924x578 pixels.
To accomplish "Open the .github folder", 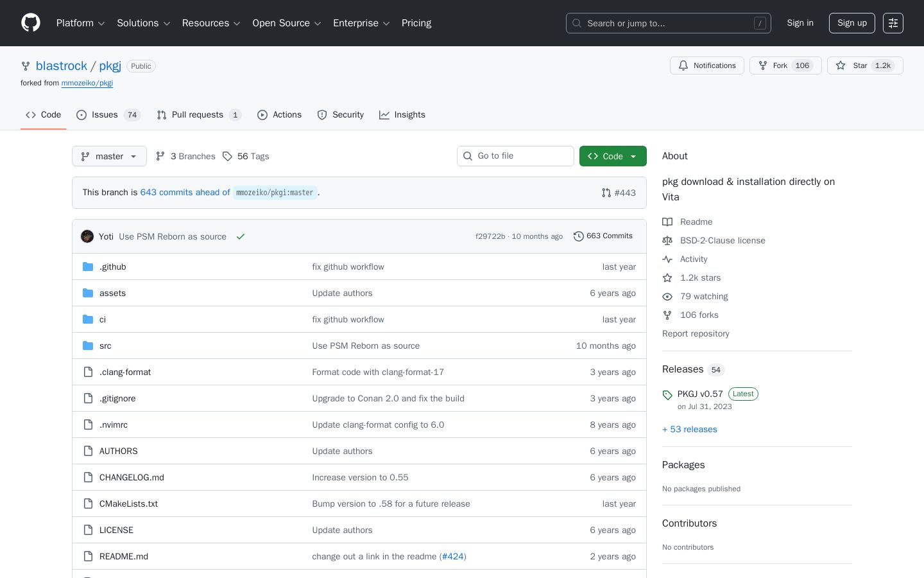I will coord(112,267).
